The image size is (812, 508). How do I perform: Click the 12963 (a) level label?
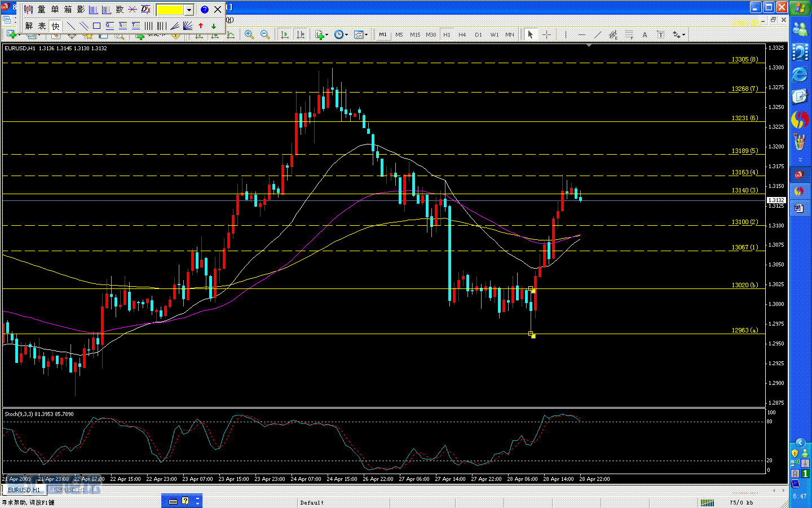(x=744, y=330)
